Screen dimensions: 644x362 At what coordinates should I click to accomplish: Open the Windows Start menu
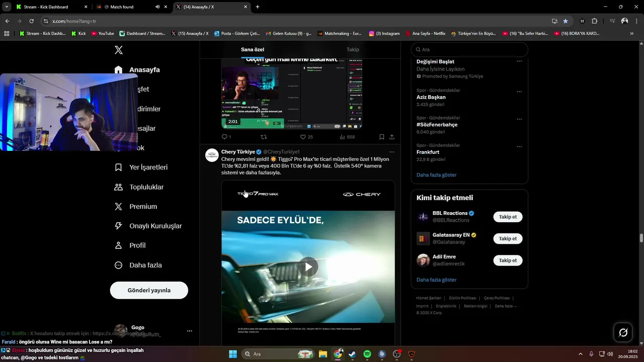click(233, 354)
